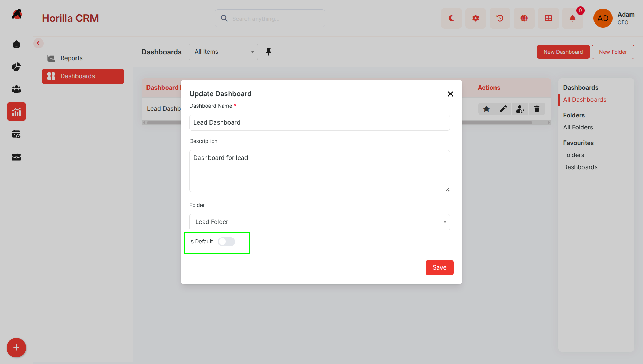Open Folders under Favourites
Image resolution: width=643 pixels, height=364 pixels.
tap(573, 155)
